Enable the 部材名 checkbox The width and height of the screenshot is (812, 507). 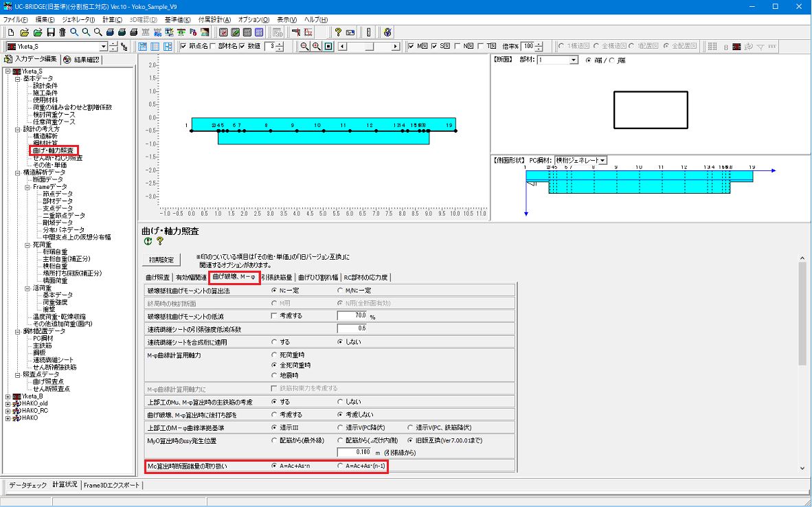(212, 47)
